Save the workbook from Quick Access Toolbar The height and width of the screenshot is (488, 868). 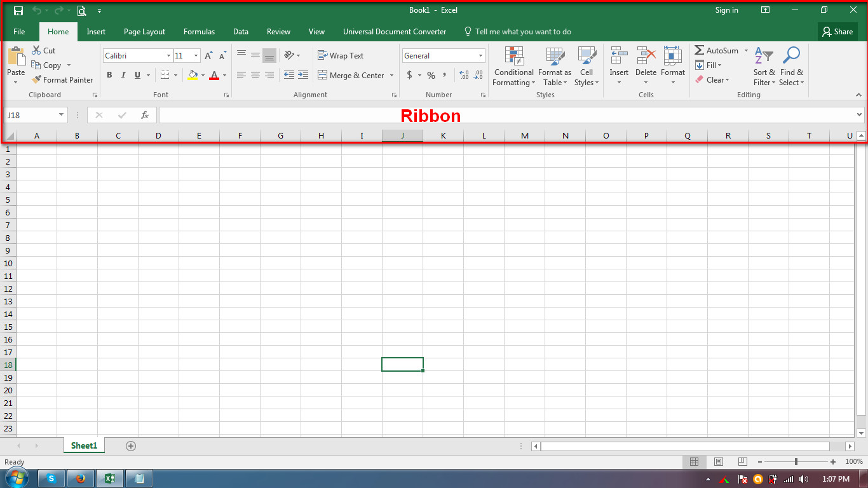pyautogui.click(x=18, y=10)
